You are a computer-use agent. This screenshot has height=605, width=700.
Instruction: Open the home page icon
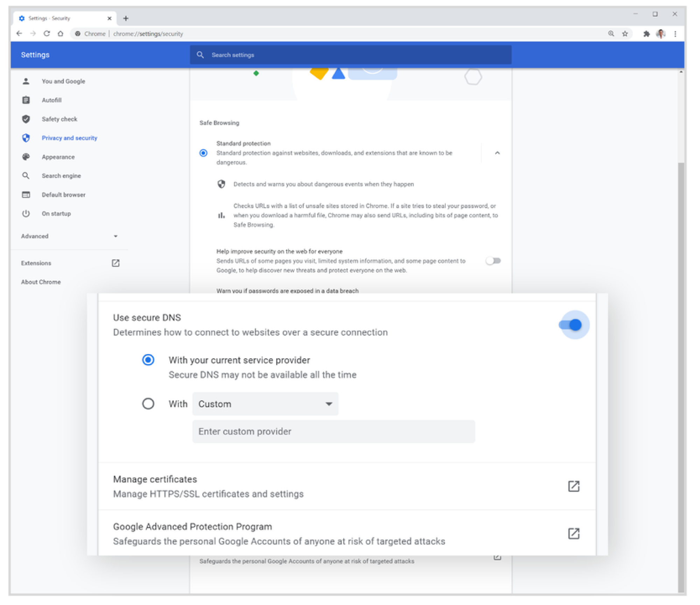pyautogui.click(x=61, y=34)
